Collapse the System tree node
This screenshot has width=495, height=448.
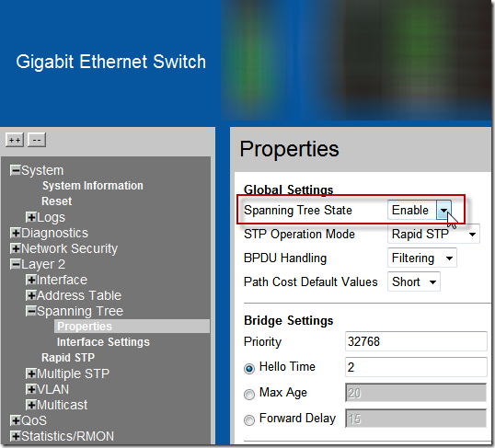coord(15,170)
